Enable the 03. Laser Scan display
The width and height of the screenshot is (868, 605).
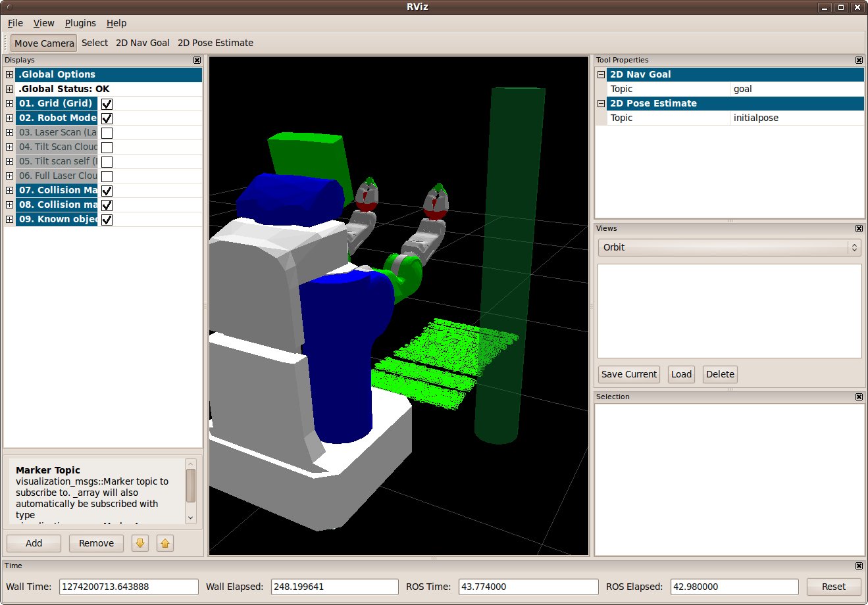tap(107, 133)
